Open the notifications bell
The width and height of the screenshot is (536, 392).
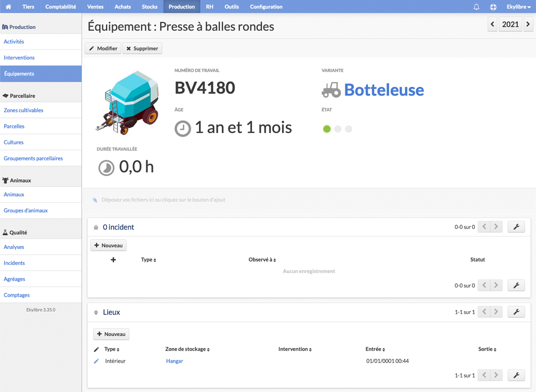[x=476, y=7]
